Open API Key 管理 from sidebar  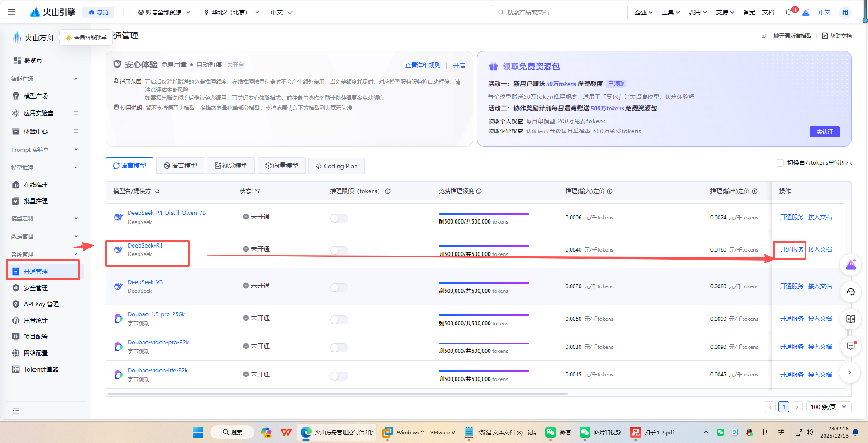[41, 304]
